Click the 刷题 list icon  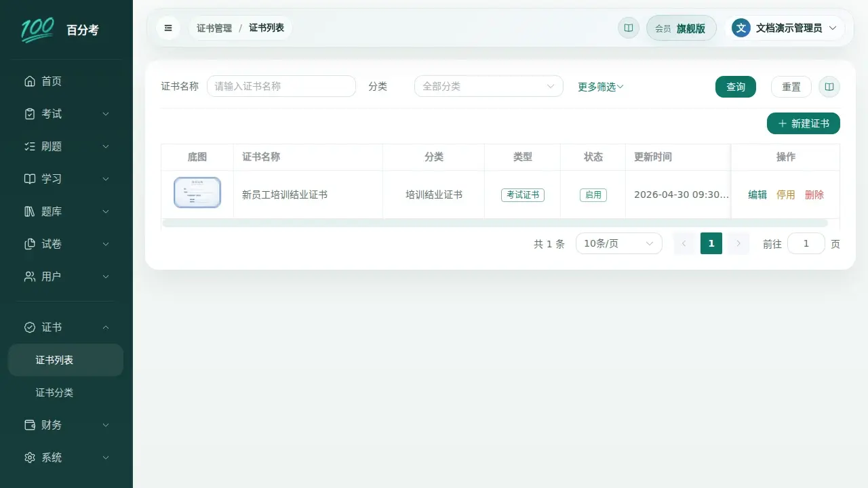30,146
